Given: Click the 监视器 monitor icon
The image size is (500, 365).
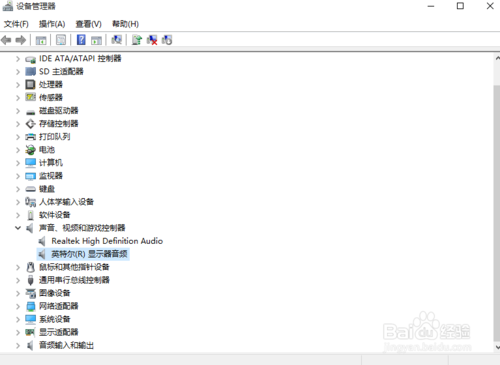Looking at the screenshot, I should 31,176.
